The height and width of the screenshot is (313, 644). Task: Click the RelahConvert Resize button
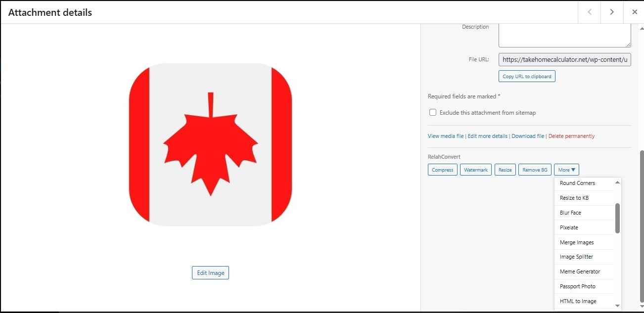click(505, 170)
